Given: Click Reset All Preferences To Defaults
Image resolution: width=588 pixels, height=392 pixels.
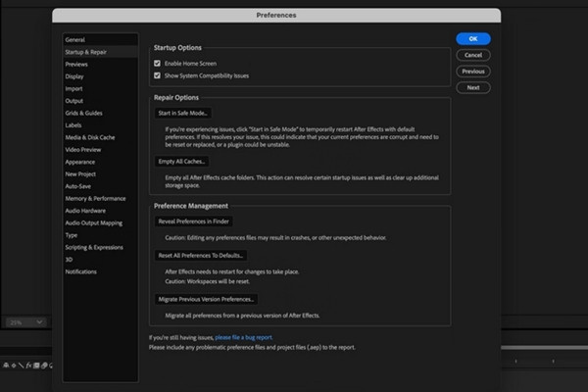Looking at the screenshot, I should point(201,256).
